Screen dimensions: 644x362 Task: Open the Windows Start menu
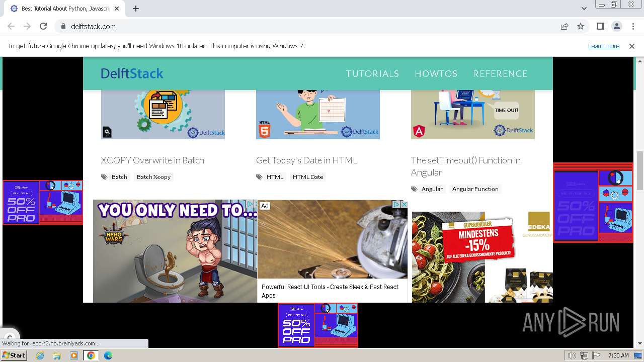click(x=14, y=355)
